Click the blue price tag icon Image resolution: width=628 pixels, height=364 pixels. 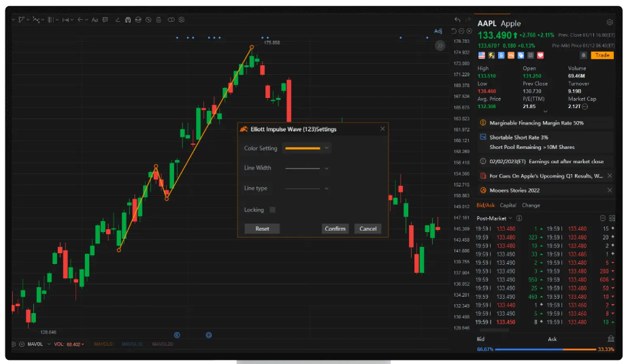[520, 55]
